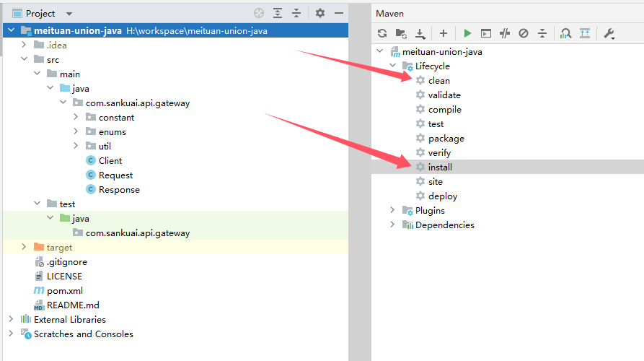Click Generate Sources and Update Folders icon
Viewport: 644px width, 361px height.
click(x=401, y=33)
